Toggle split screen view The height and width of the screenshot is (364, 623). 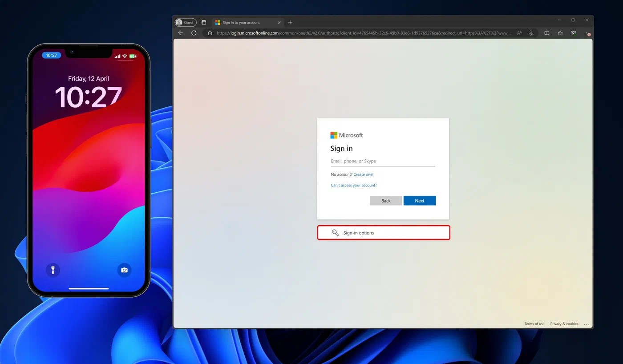click(x=547, y=33)
